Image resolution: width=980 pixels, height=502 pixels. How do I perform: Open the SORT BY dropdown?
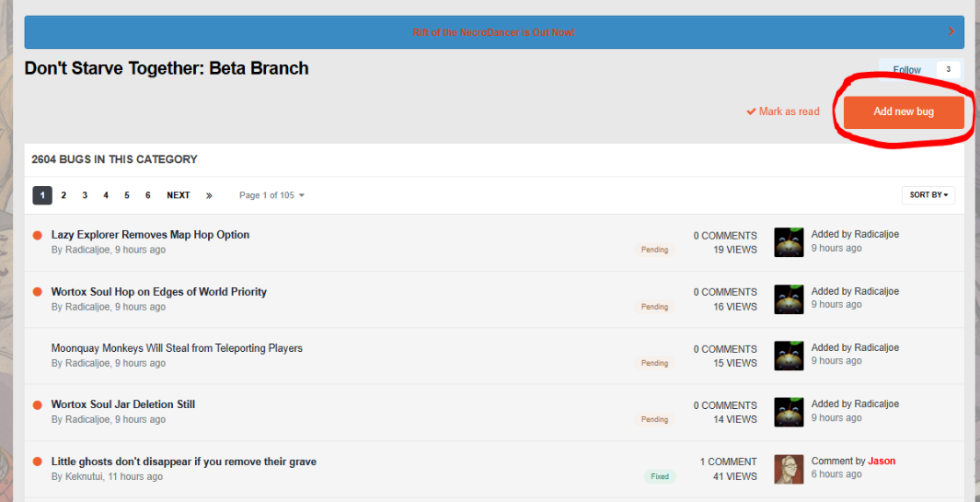coord(928,195)
